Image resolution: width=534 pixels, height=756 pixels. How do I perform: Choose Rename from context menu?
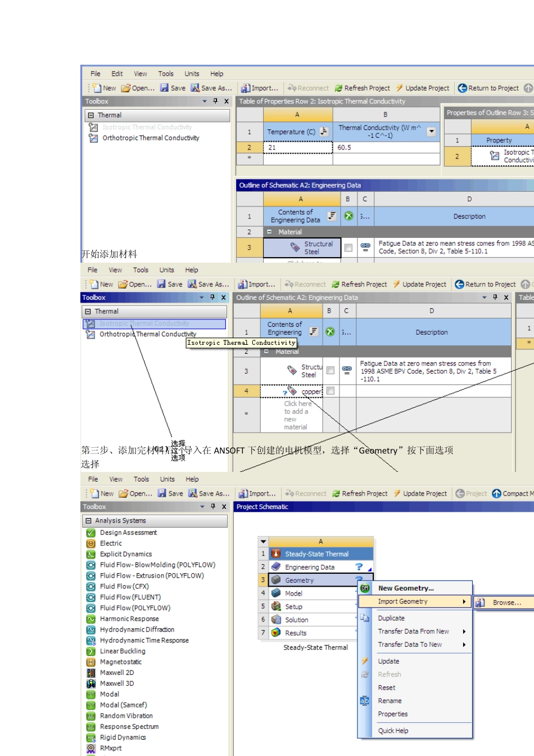[390, 701]
